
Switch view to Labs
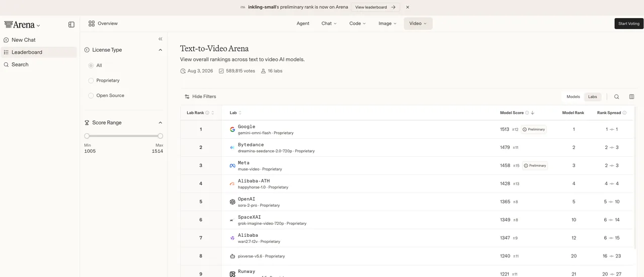click(593, 97)
